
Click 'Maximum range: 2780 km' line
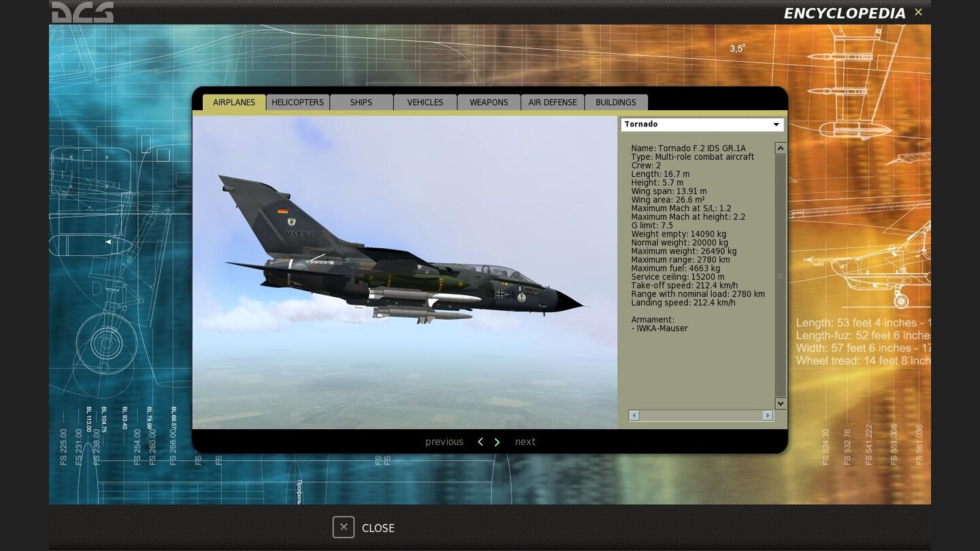(681, 260)
